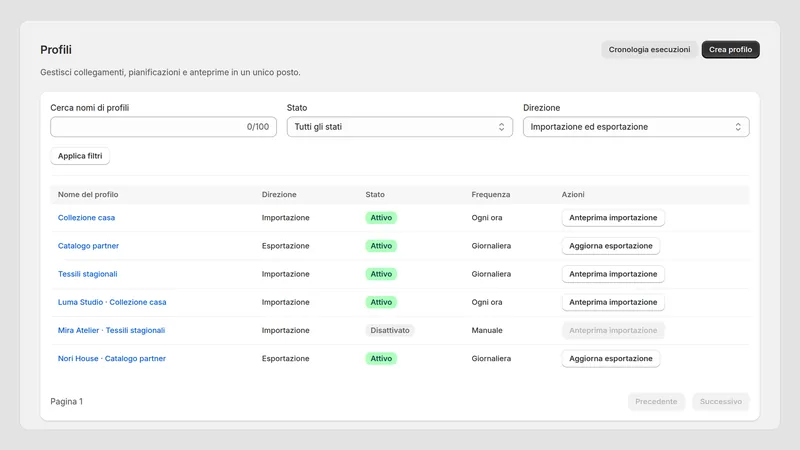Click disabled Anteprima importazione in Mira Atelier row
800x450 pixels.
tap(613, 330)
